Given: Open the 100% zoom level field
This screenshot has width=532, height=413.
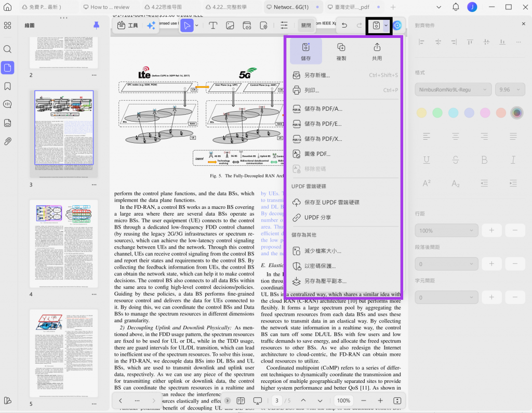Looking at the screenshot, I should [x=343, y=401].
